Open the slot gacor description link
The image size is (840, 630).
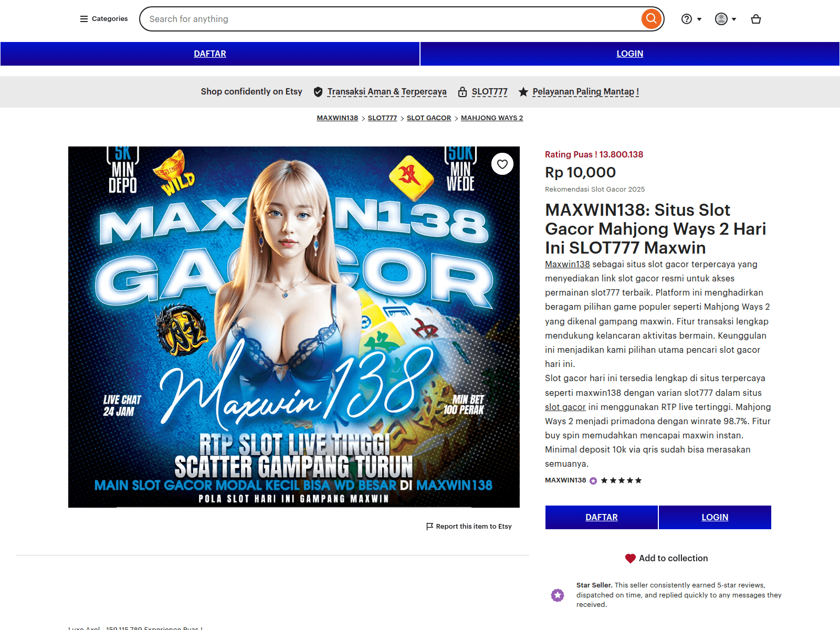[x=565, y=407]
